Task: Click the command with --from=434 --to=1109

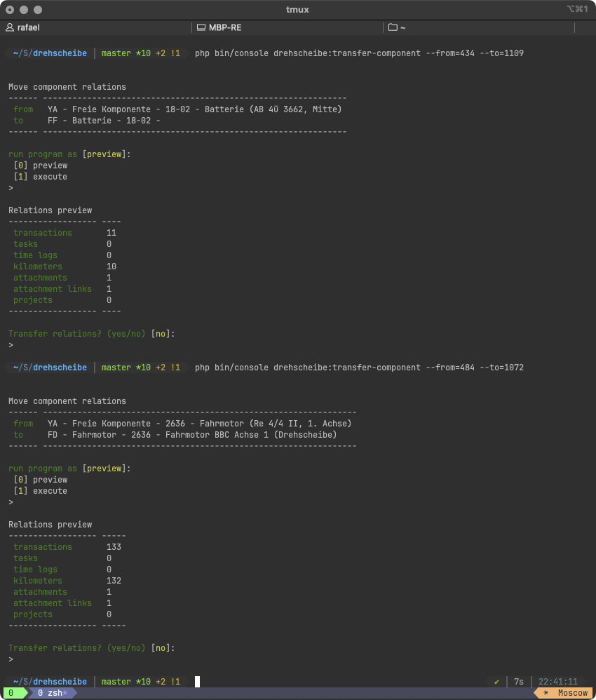Action: (359, 53)
